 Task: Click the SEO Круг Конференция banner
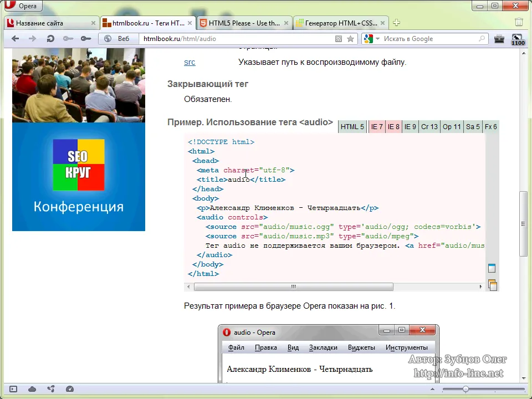[x=79, y=177]
